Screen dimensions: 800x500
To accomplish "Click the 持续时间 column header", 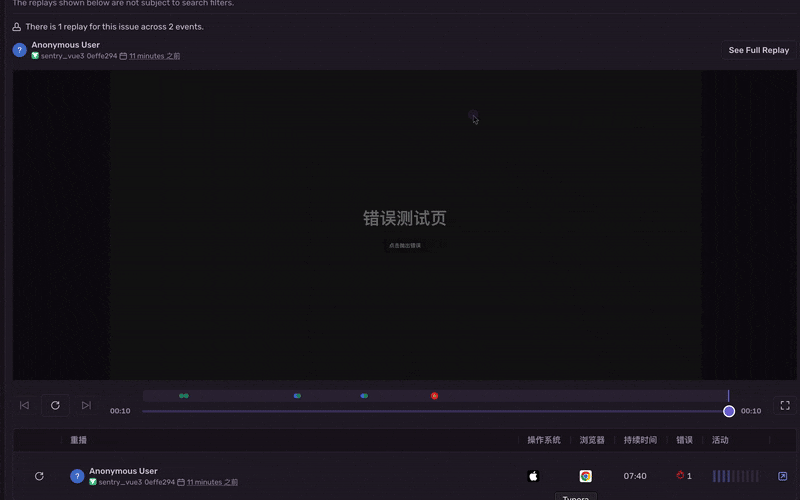I will (x=640, y=440).
